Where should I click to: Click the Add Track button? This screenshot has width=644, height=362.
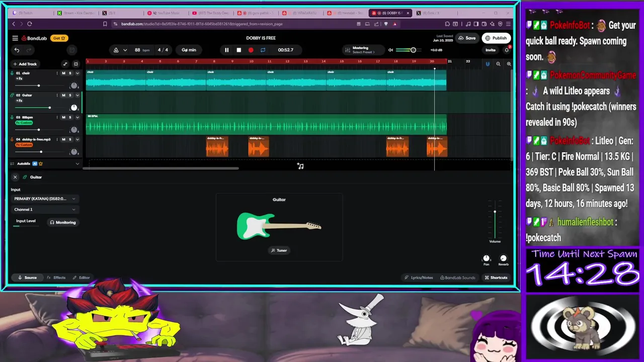(25, 64)
